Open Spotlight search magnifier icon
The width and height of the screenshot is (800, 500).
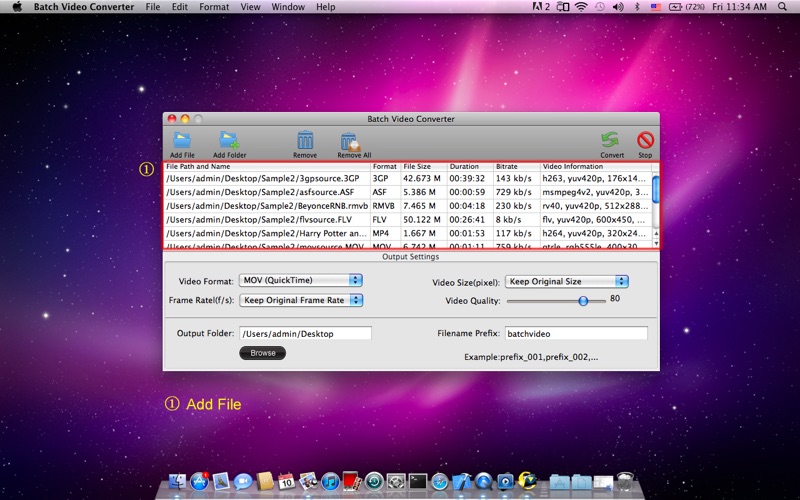click(782, 7)
